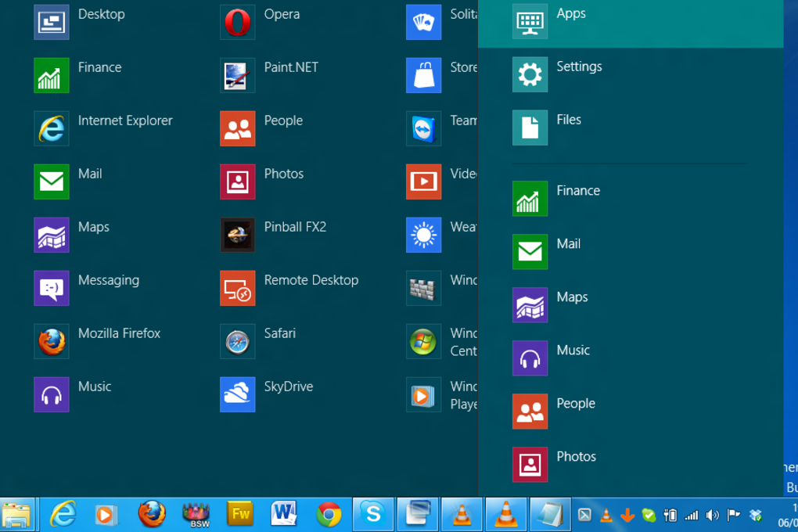Launch the Opera browser
The height and width of the screenshot is (532, 798).
tap(238, 22)
